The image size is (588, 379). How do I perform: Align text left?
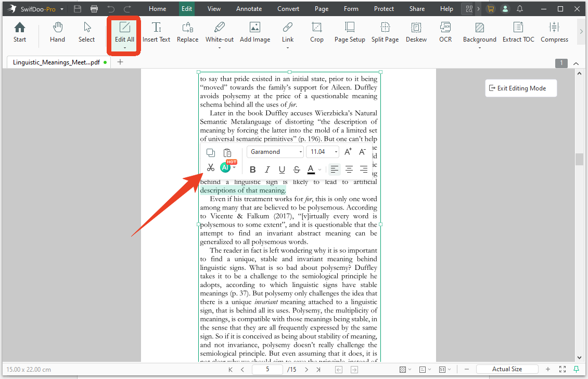pyautogui.click(x=335, y=169)
